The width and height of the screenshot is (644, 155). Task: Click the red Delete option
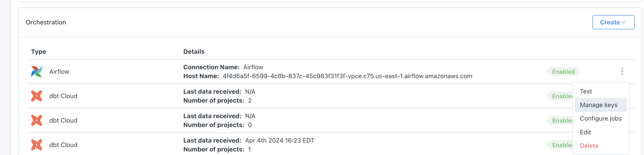coord(589,145)
